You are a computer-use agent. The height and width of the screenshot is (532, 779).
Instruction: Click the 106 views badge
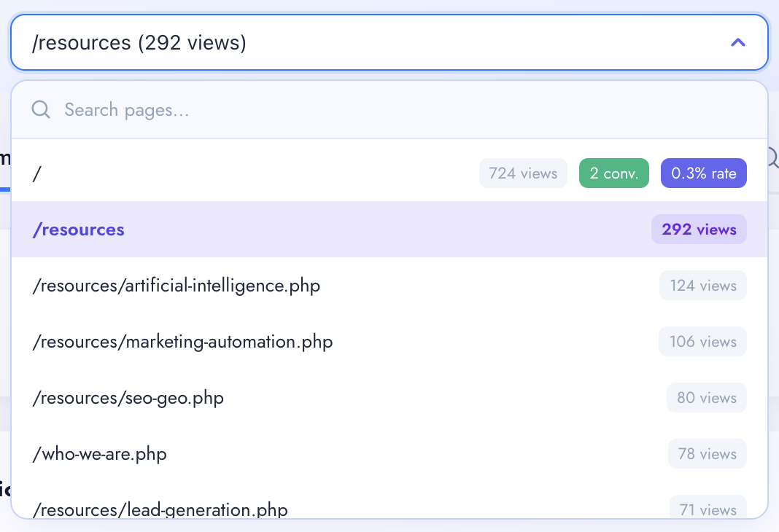(x=702, y=342)
